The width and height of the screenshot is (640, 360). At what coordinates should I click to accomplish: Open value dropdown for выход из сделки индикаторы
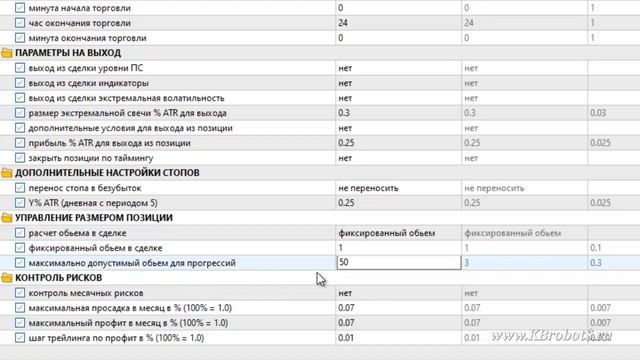click(x=398, y=83)
